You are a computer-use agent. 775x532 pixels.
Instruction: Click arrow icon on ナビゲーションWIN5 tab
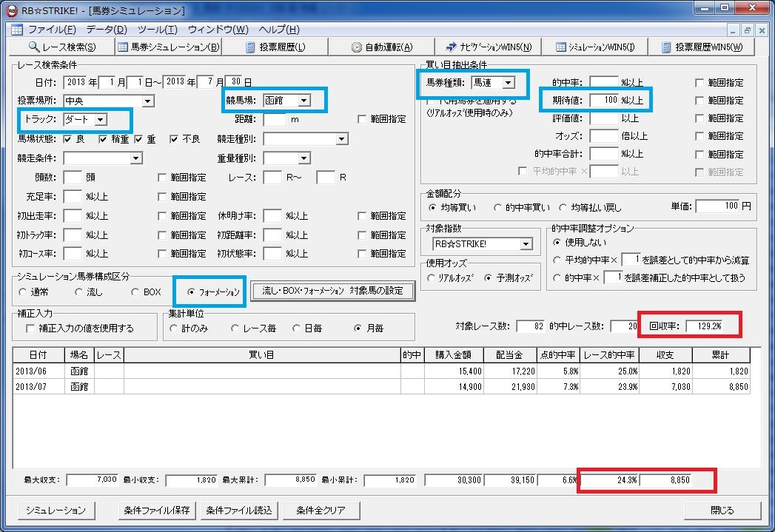(x=451, y=47)
